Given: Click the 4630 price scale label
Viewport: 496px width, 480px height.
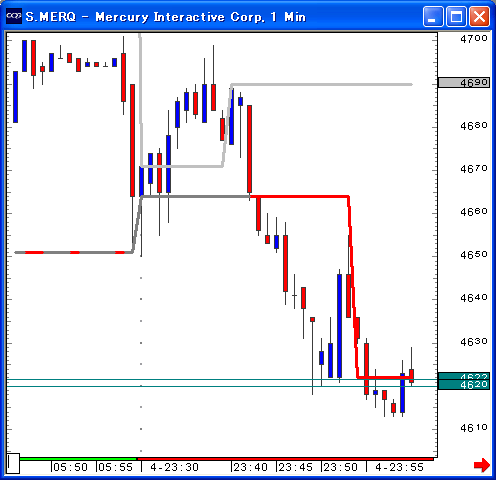Looking at the screenshot, I should coord(474,341).
